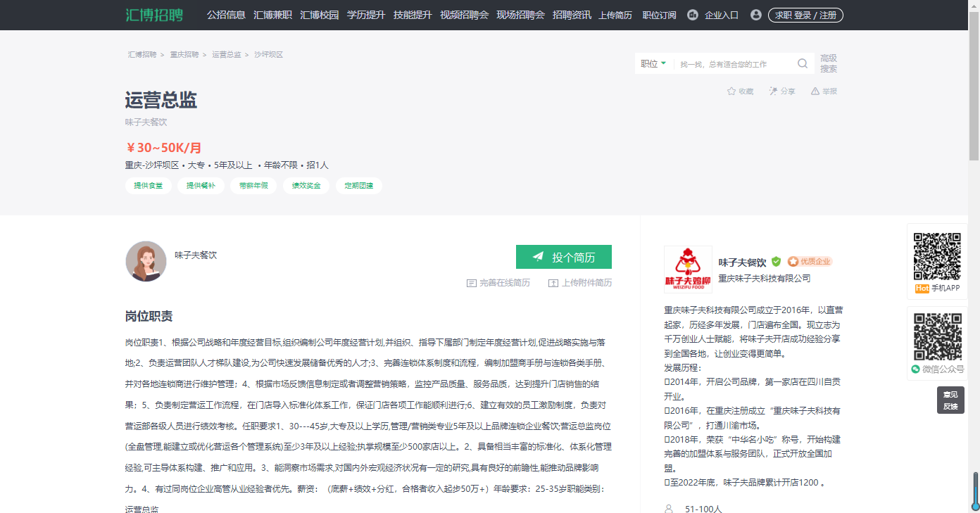Open 招聘资讯 navigation link
The height and width of the screenshot is (513, 980).
point(572,15)
